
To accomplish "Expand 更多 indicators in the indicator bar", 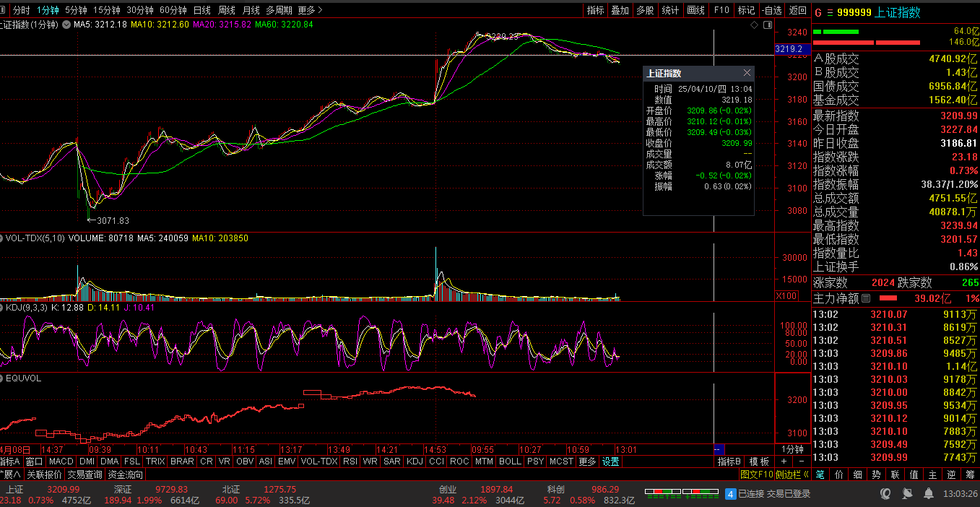I will [x=588, y=461].
